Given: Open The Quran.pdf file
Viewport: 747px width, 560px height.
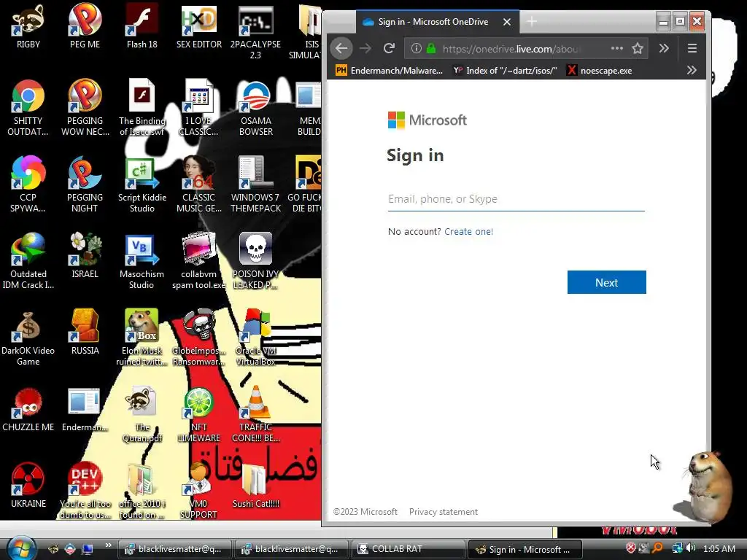Looking at the screenshot, I should (x=142, y=415).
